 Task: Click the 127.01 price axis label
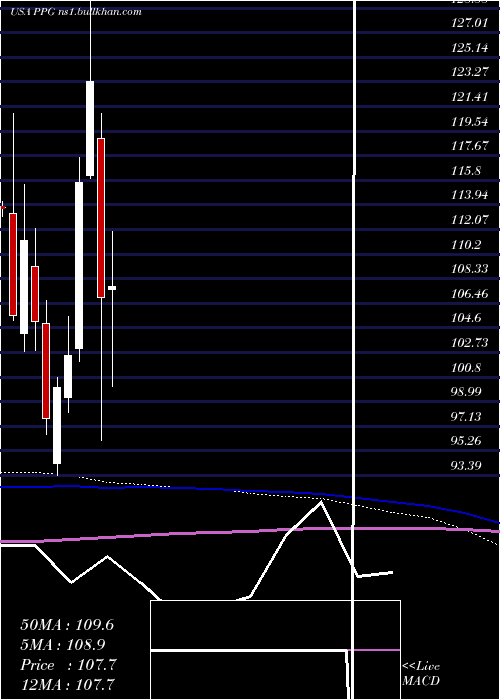tap(469, 23)
